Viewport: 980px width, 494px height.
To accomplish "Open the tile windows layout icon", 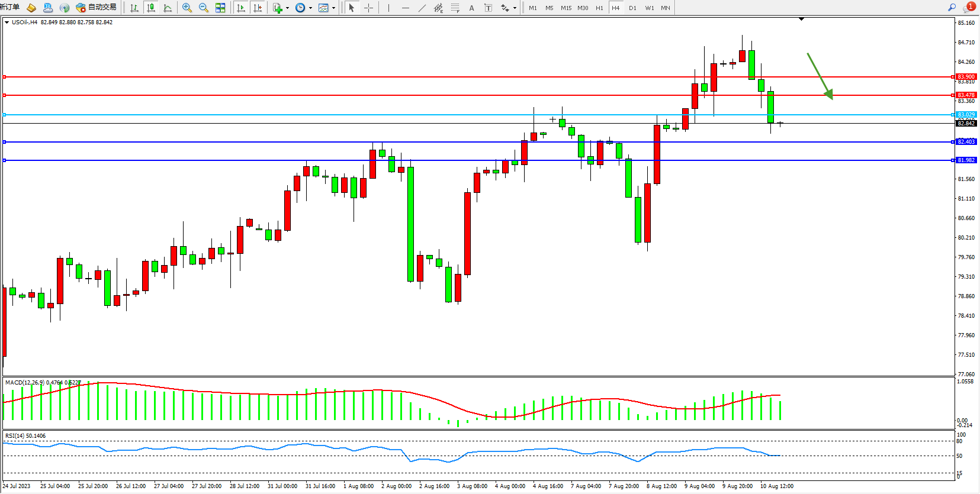I will coord(220,8).
